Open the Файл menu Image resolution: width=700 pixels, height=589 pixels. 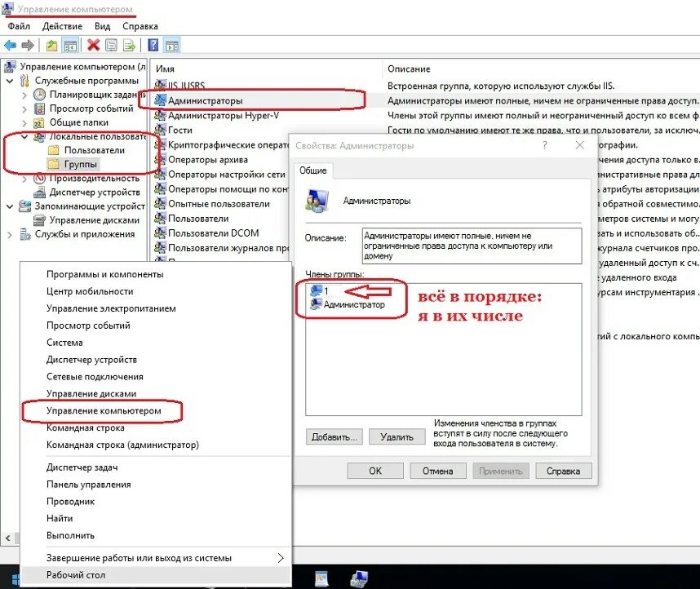19,26
